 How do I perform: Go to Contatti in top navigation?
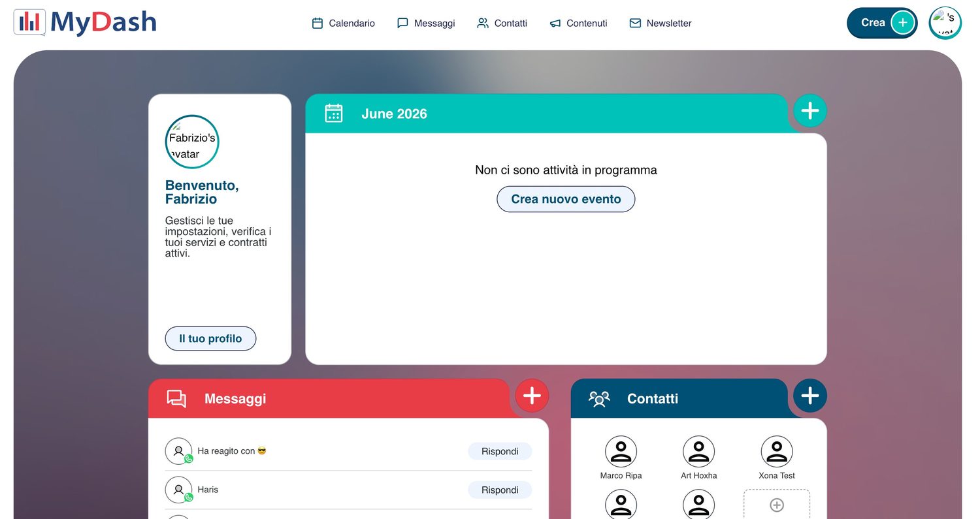tap(502, 23)
